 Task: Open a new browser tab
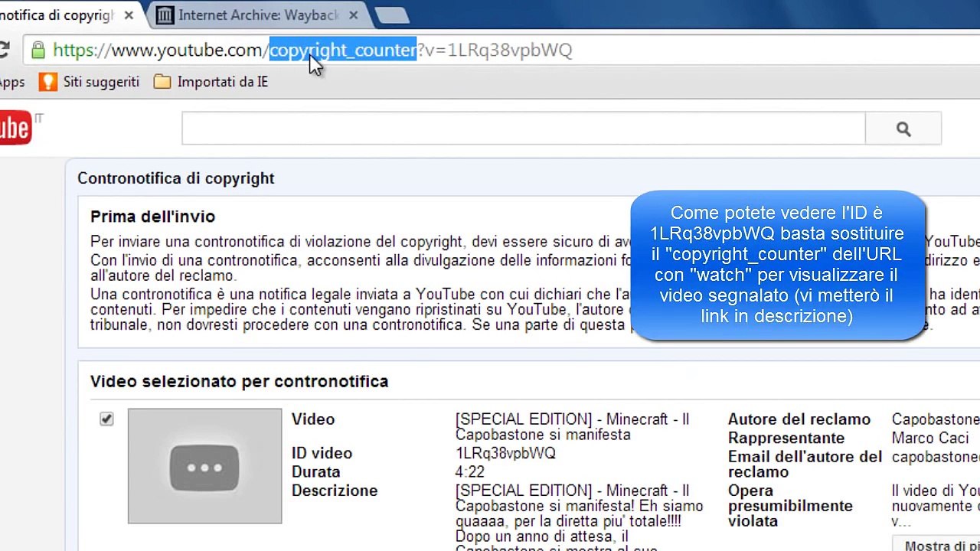point(392,15)
